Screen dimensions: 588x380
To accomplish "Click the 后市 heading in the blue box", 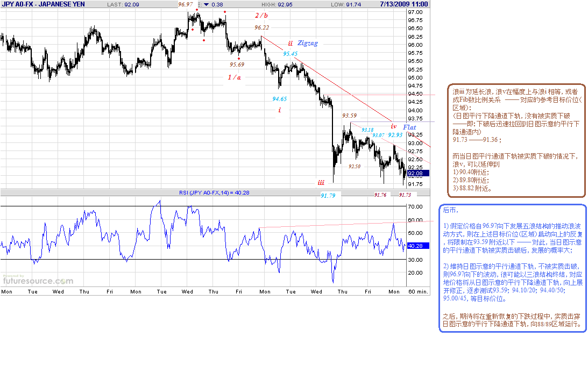I will tap(450, 210).
